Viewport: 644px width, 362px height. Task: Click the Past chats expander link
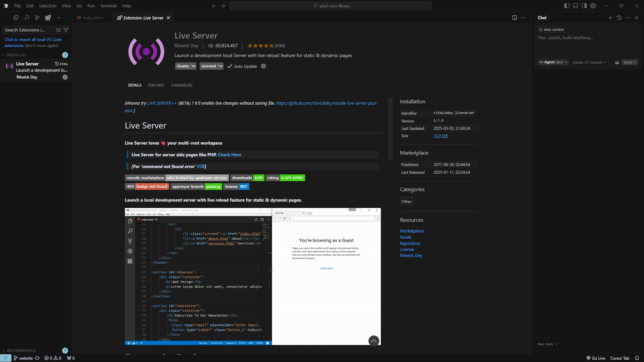tap(547, 344)
